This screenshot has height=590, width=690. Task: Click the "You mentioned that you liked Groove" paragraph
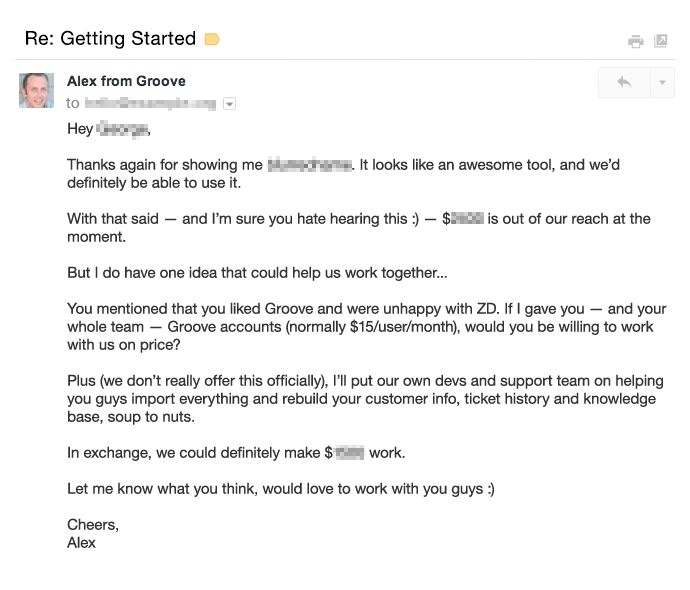[x=360, y=327]
